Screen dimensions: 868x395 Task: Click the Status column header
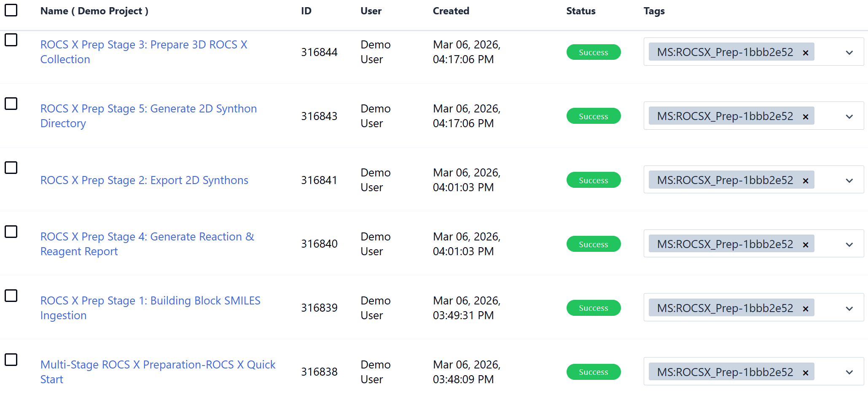(x=580, y=11)
